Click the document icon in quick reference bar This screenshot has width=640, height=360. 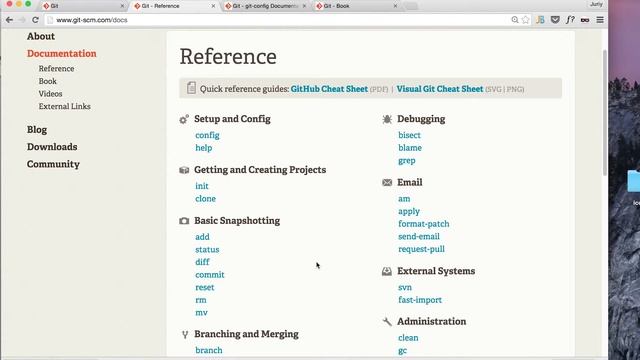click(191, 88)
